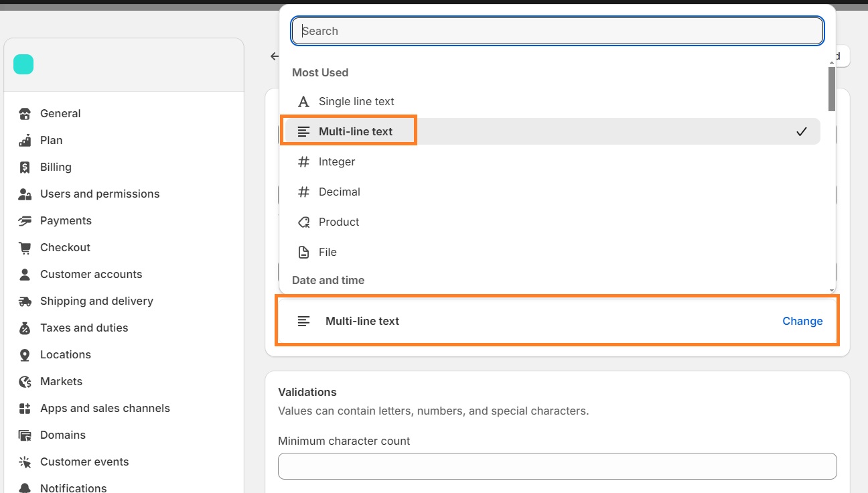Image resolution: width=868 pixels, height=493 pixels.
Task: Open Users and permissions settings
Action: click(x=99, y=194)
